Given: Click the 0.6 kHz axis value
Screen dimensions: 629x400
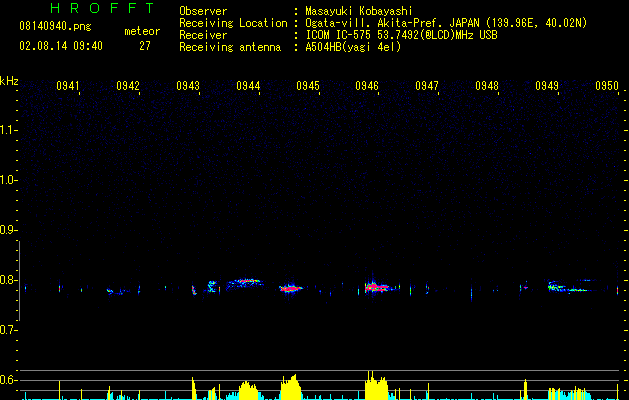Looking at the screenshot, I should pyautogui.click(x=8, y=380).
